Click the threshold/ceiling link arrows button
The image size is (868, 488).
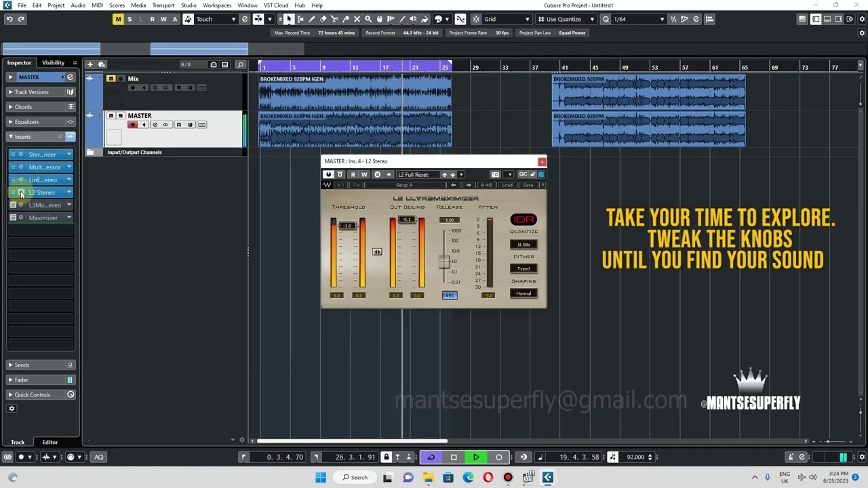[x=377, y=251]
